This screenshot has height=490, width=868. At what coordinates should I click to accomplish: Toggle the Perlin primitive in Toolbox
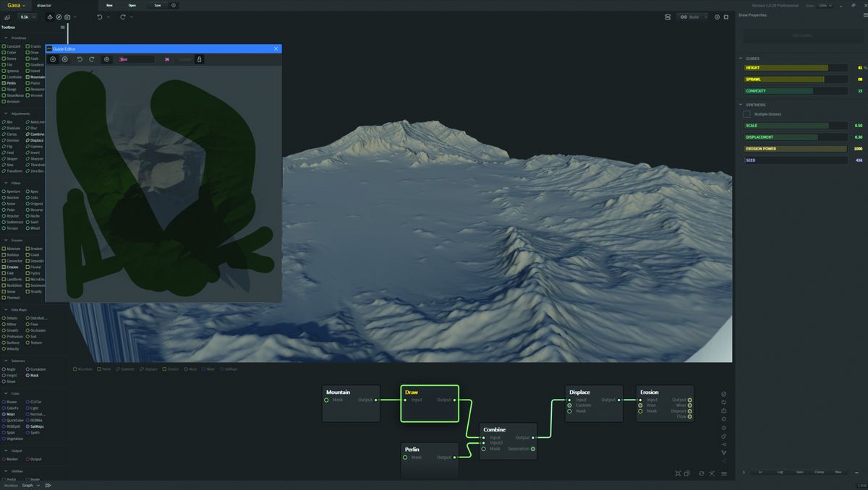pyautogui.click(x=12, y=83)
